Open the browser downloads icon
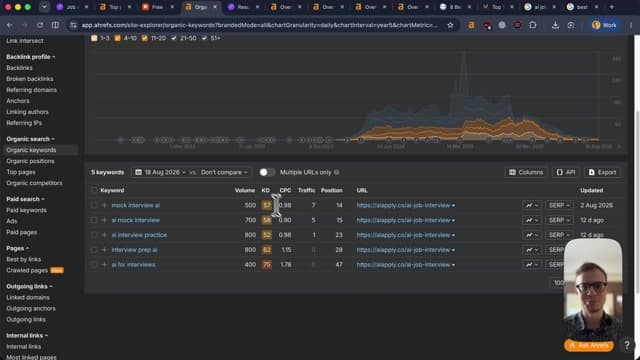Image resolution: width=640 pixels, height=360 pixels. click(x=555, y=25)
